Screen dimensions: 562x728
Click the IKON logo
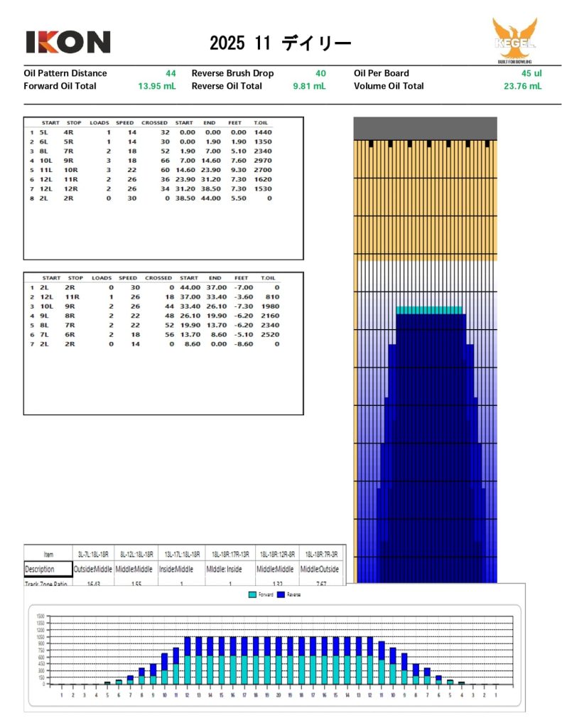click(x=68, y=42)
